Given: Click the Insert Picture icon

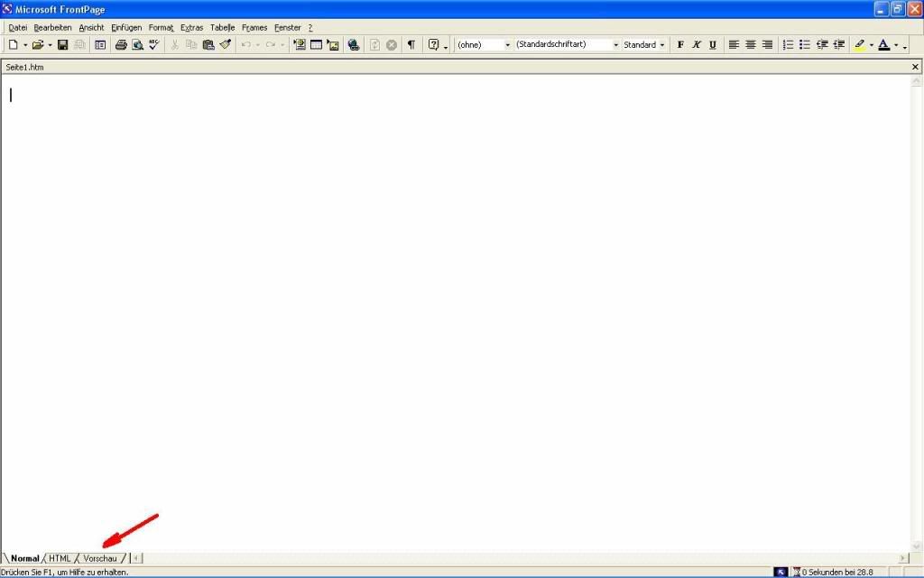Looking at the screenshot, I should click(333, 45).
